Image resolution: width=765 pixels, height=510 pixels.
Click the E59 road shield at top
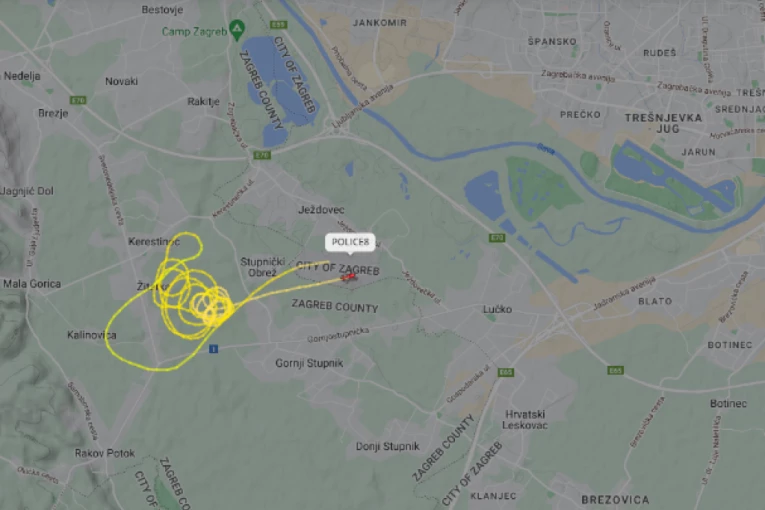tap(279, 24)
